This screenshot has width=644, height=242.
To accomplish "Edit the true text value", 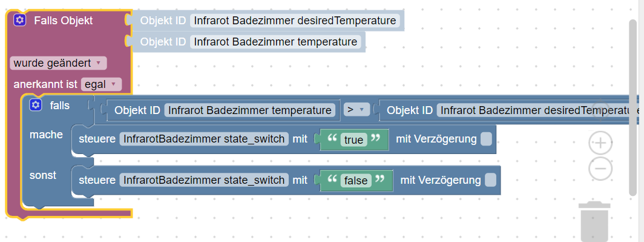I will pyautogui.click(x=353, y=140).
